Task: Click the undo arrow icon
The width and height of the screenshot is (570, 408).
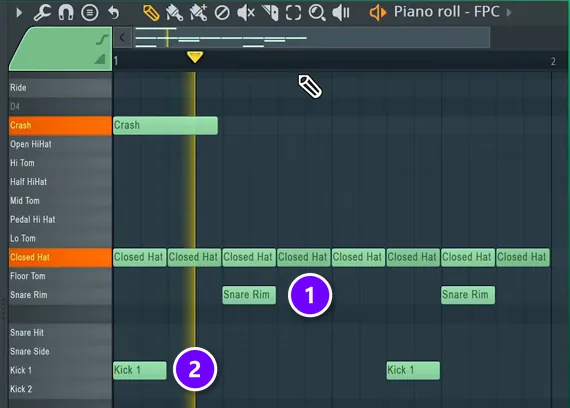Action: [x=114, y=13]
